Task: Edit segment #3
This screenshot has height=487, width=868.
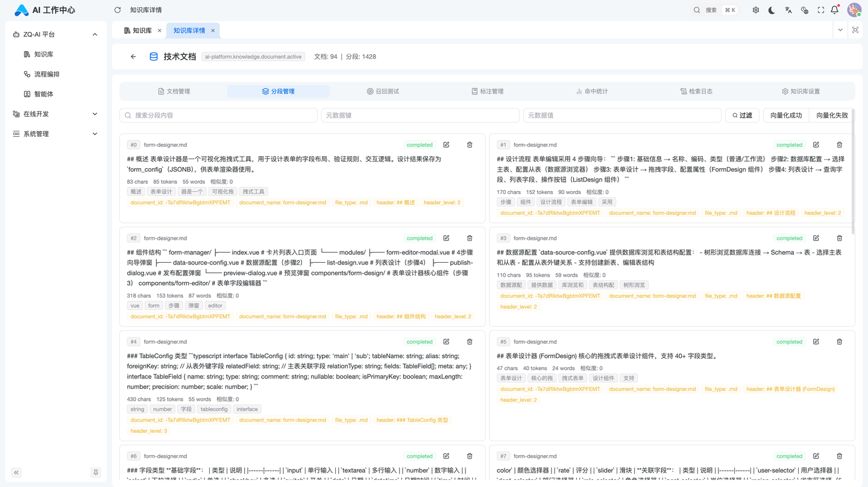Action: tap(816, 238)
